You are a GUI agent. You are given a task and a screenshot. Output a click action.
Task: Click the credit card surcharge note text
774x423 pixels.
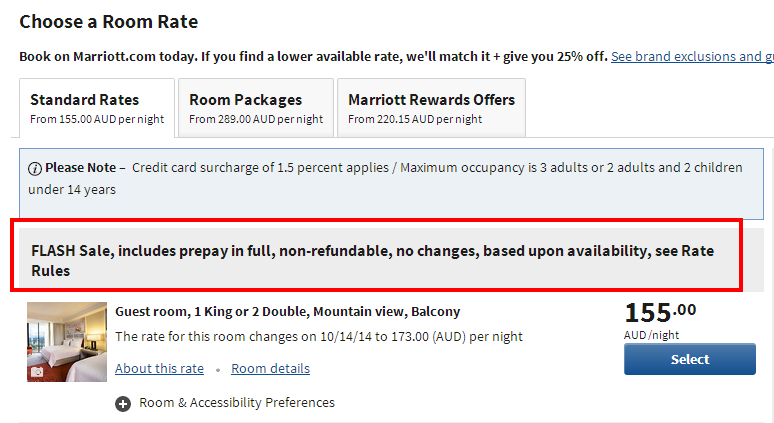tap(385, 178)
